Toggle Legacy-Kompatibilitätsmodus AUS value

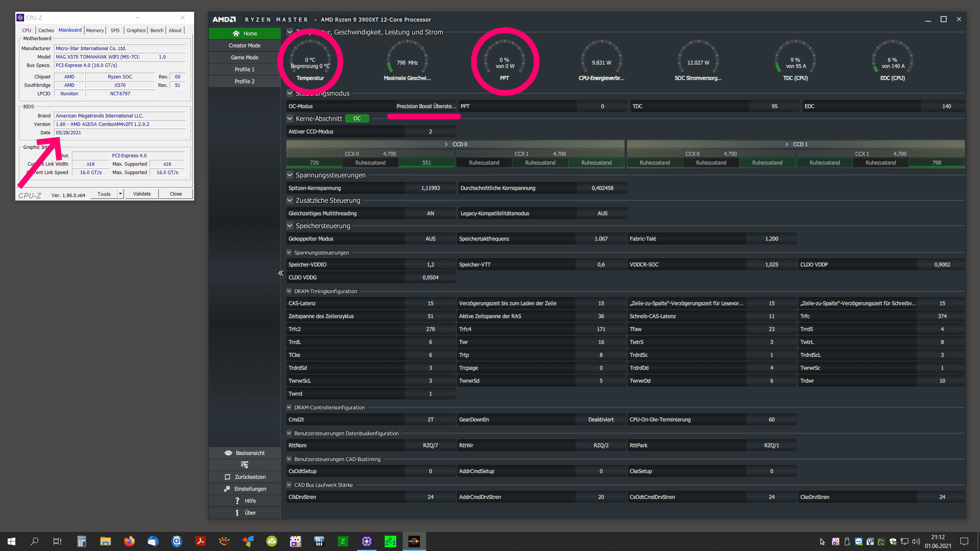[602, 213]
